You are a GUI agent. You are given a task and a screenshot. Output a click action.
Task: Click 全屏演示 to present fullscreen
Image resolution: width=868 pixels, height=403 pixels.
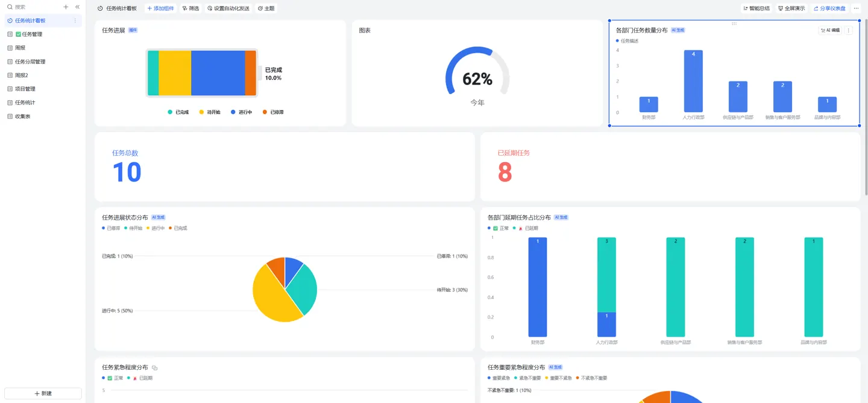pos(791,8)
